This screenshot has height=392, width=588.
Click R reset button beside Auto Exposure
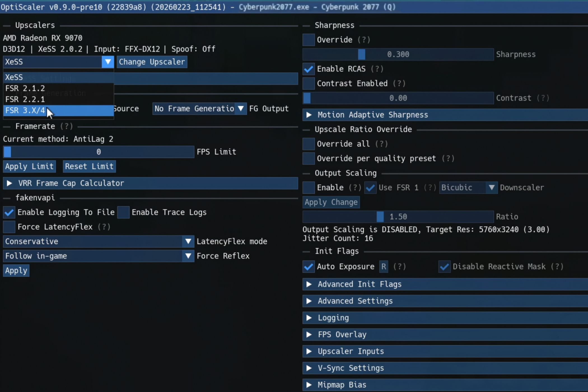[384, 267]
